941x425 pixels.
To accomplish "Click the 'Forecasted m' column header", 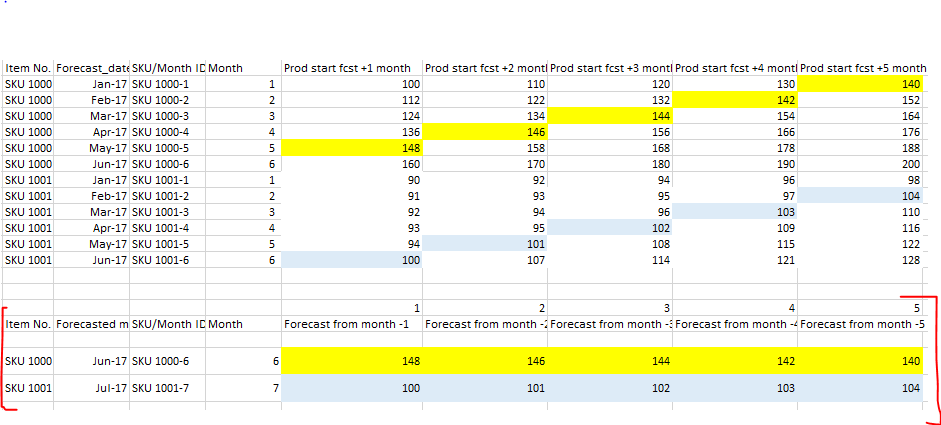I will point(92,324).
